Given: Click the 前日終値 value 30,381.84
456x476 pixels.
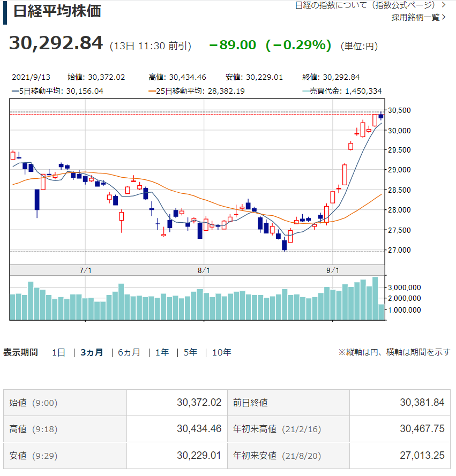Looking at the screenshot, I should coord(422,403).
